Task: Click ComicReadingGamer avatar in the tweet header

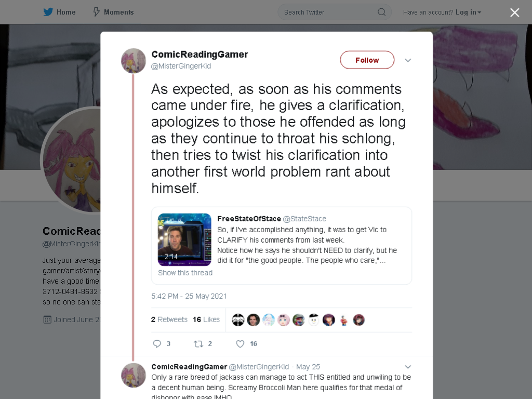Action: click(134, 61)
